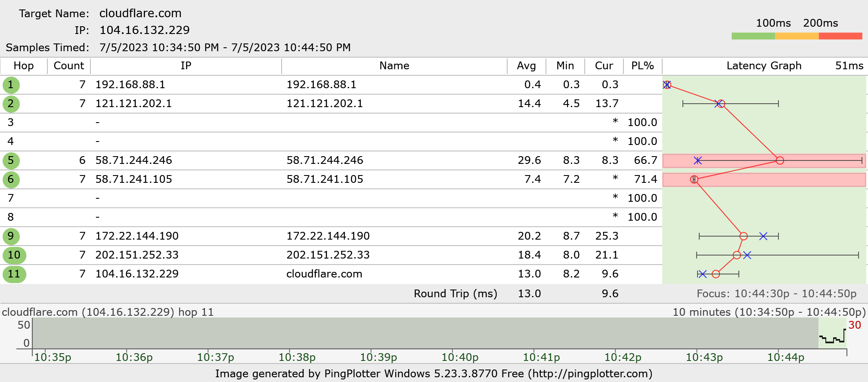Click the Cur value 25.3 for hop 9
The width and height of the screenshot is (868, 382).
coord(607,236)
